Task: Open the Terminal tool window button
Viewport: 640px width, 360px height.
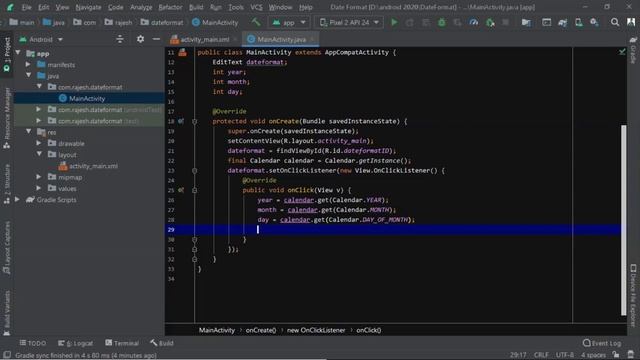Action: pos(122,343)
